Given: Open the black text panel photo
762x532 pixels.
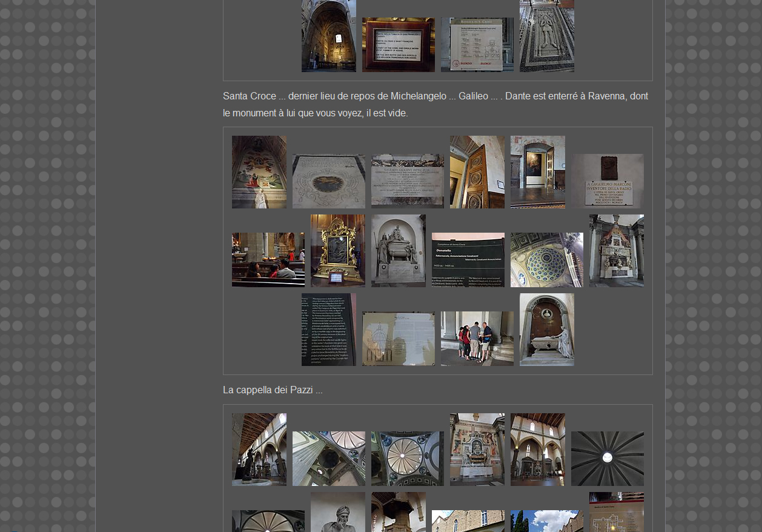Looking at the screenshot, I should pos(328,330).
